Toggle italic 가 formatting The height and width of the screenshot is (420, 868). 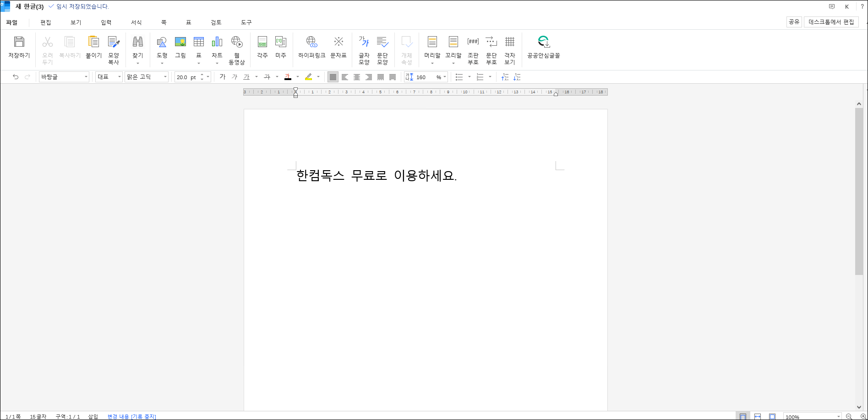(235, 77)
